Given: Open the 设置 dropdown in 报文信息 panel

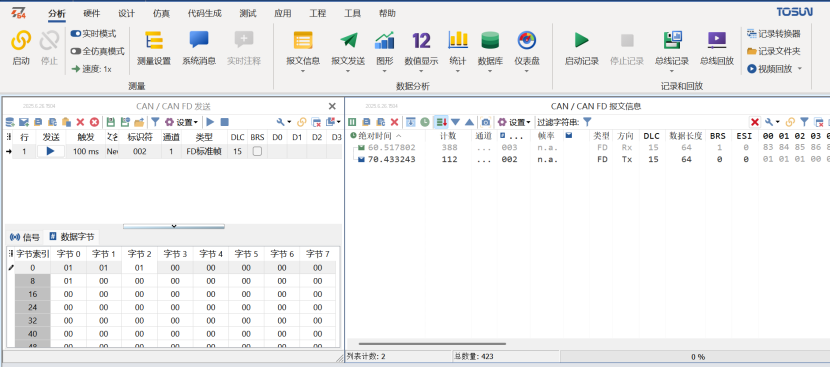Looking at the screenshot, I should (513, 122).
